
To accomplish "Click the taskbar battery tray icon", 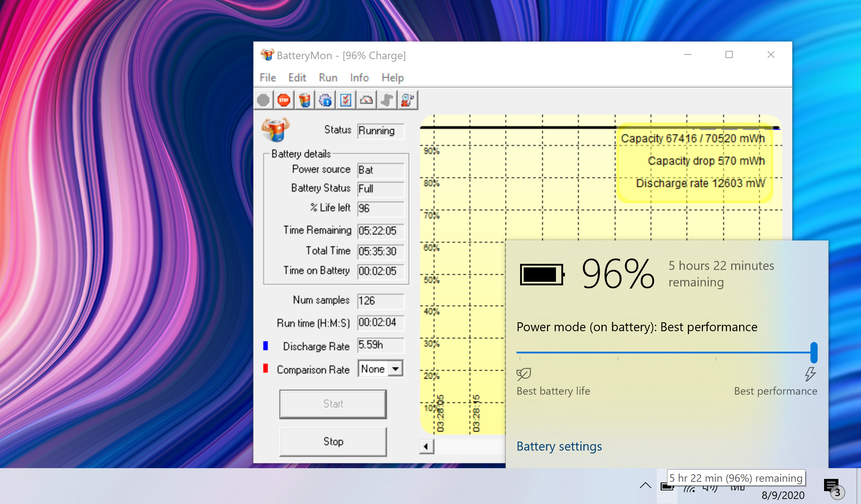I will tap(667, 487).
